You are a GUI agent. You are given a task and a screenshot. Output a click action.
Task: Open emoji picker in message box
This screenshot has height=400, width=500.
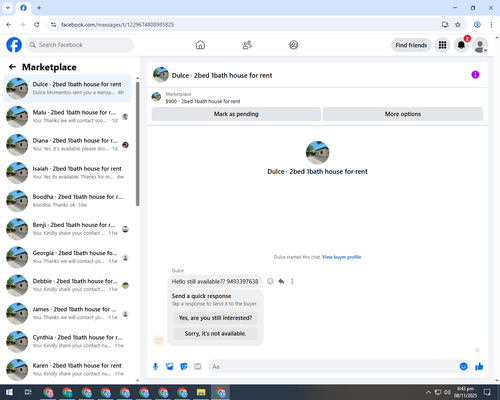pyautogui.click(x=463, y=367)
